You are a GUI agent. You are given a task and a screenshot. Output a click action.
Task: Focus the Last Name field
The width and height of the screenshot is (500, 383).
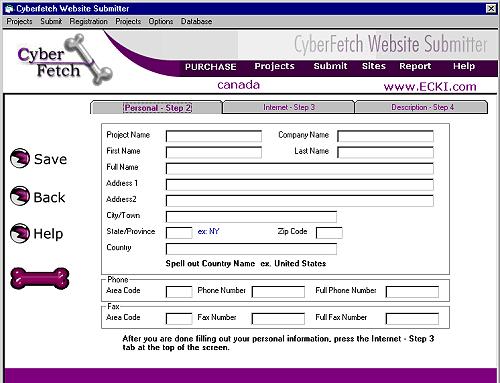[385, 152]
